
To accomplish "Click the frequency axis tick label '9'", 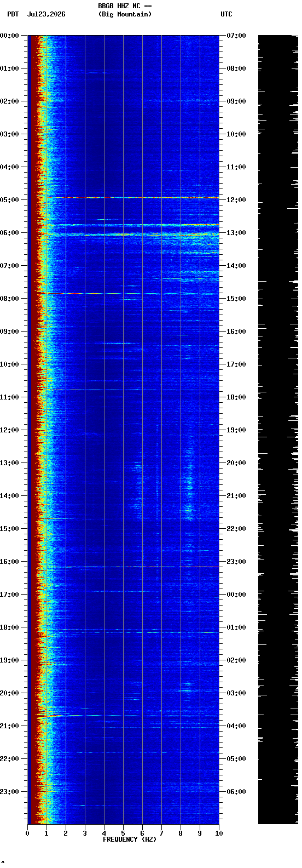I will pyautogui.click(x=200, y=833).
